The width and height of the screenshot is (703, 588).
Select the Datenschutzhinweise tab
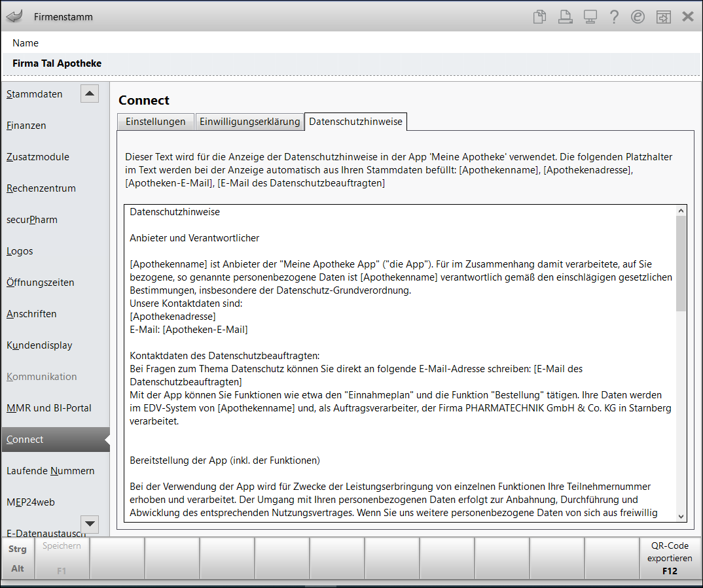(355, 122)
